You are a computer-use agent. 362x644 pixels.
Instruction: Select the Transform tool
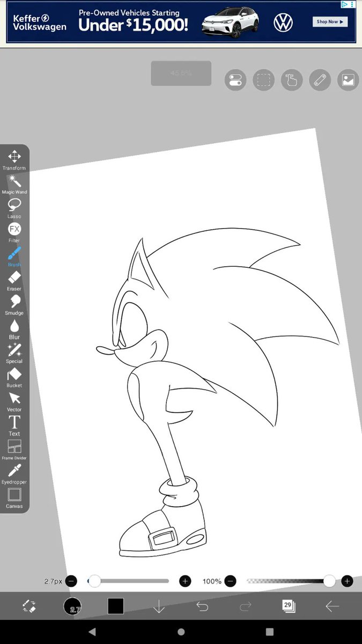pos(14,159)
